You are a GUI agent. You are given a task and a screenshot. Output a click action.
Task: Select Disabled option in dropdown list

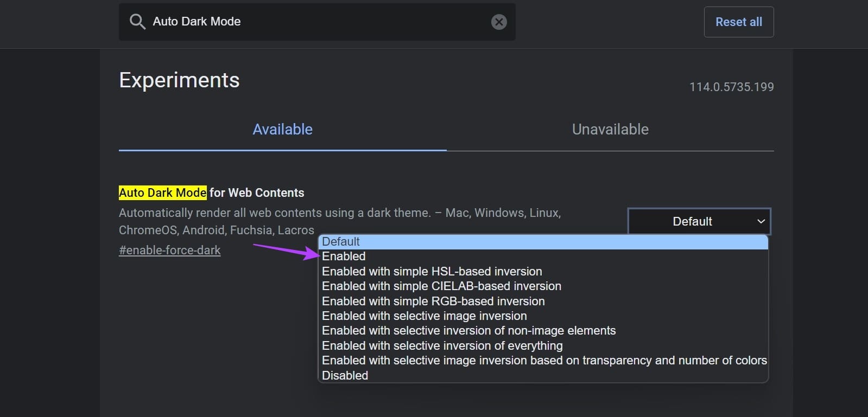pyautogui.click(x=543, y=375)
